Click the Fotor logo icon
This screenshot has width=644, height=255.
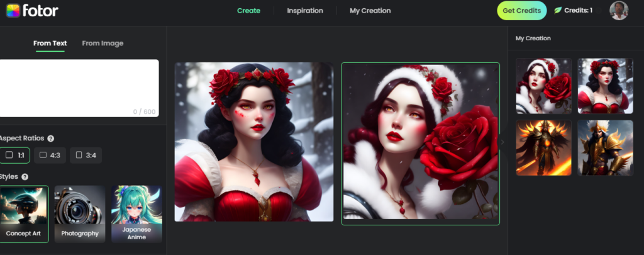14,11
